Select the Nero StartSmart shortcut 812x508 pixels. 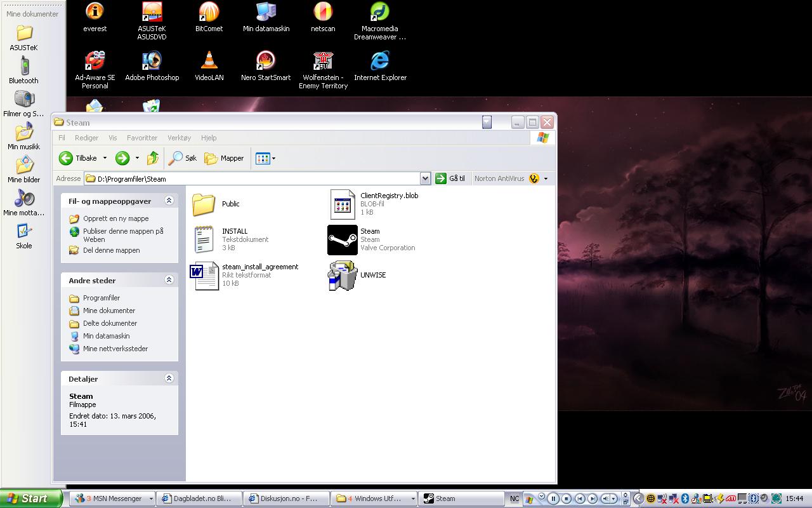tap(266, 66)
